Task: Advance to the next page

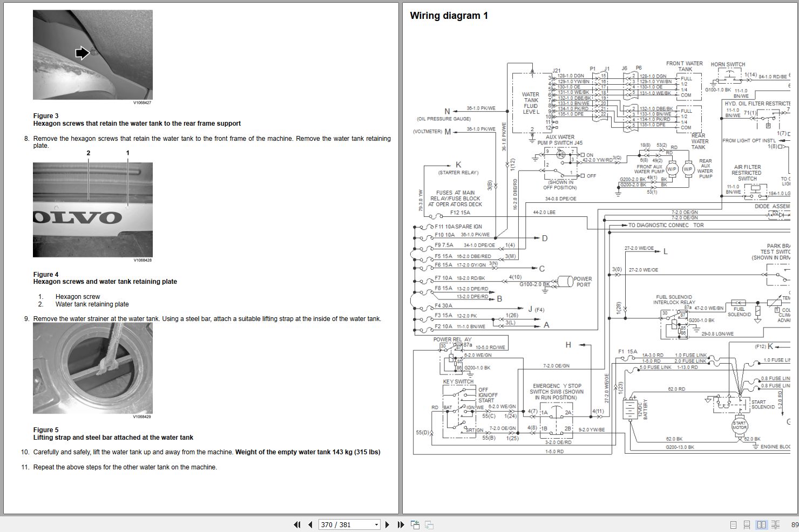Action: tap(387, 524)
